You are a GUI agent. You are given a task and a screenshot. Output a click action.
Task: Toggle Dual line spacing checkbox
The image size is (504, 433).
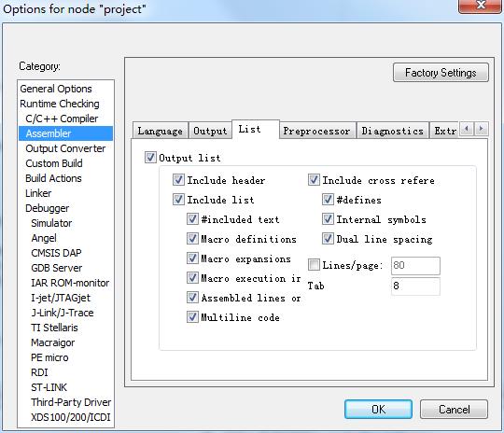[x=328, y=239]
